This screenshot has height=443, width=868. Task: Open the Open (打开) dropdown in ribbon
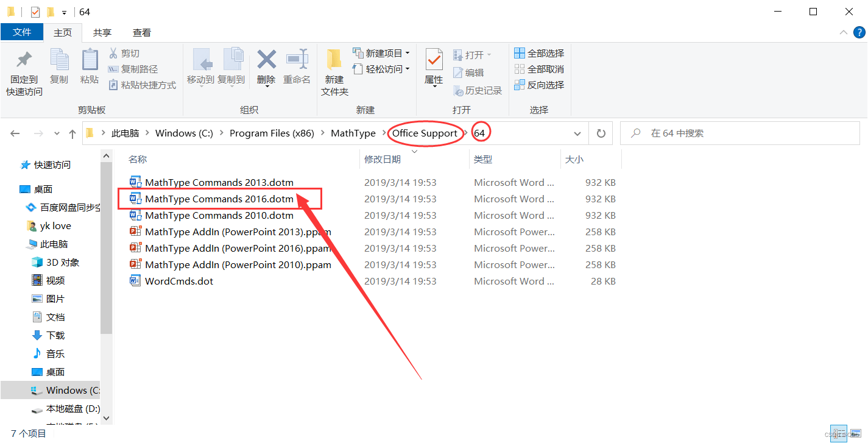tap(472, 55)
